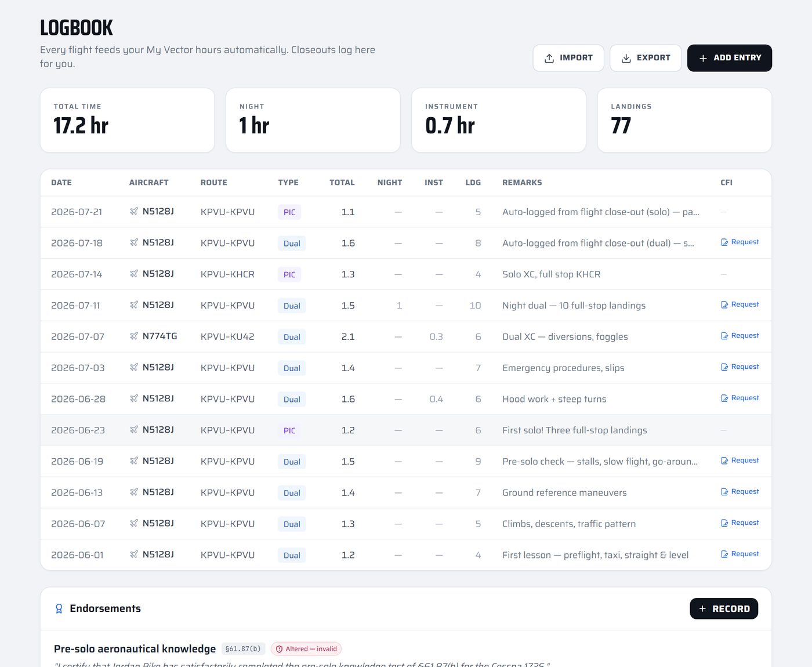Click the route KPVU-KU42
This screenshot has width=812, height=667.
coord(227,336)
